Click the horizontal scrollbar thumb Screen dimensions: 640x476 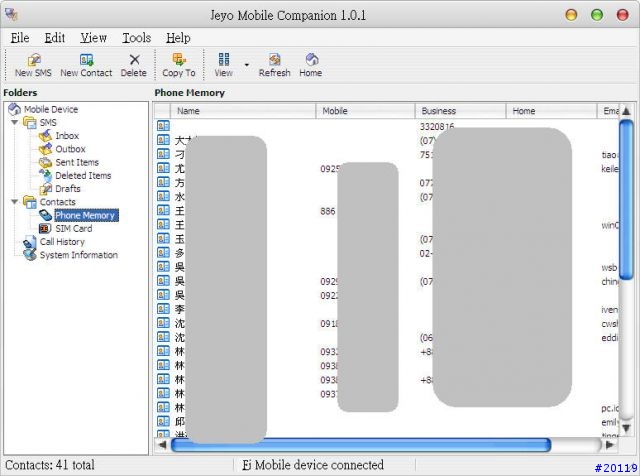pos(361,445)
